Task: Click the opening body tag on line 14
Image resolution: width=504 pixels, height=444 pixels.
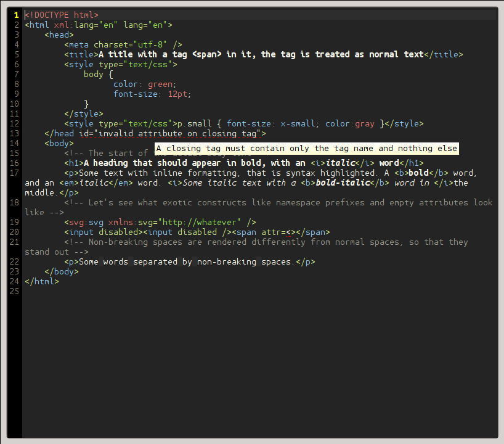Action: click(59, 144)
